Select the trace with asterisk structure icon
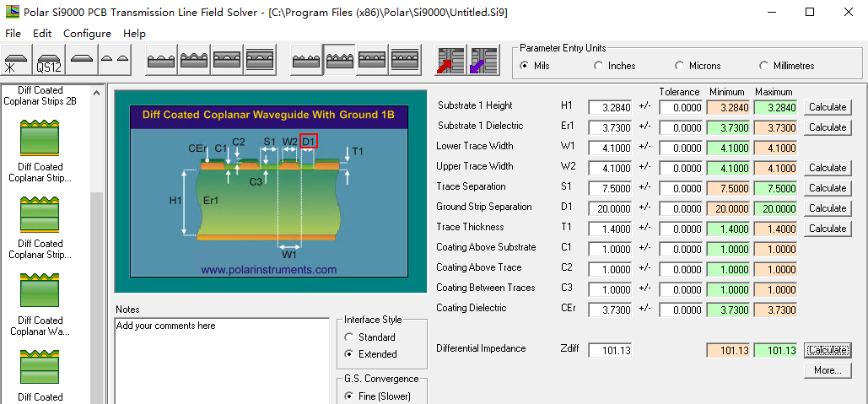This screenshot has height=404, width=868. click(18, 60)
